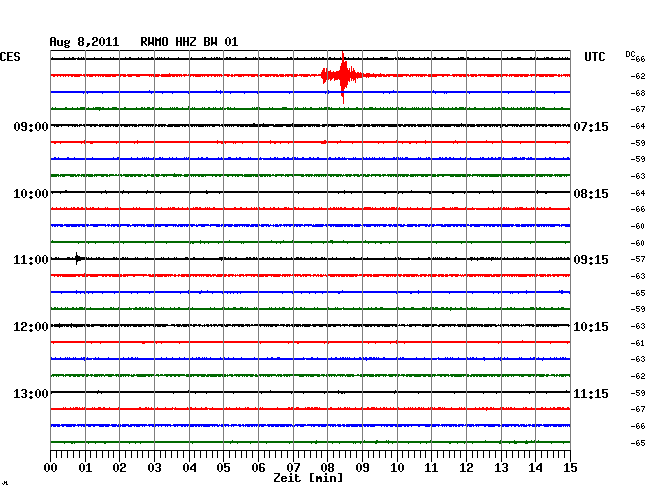Click the DC value "-68"
This screenshot has height=494, width=650.
point(638,93)
